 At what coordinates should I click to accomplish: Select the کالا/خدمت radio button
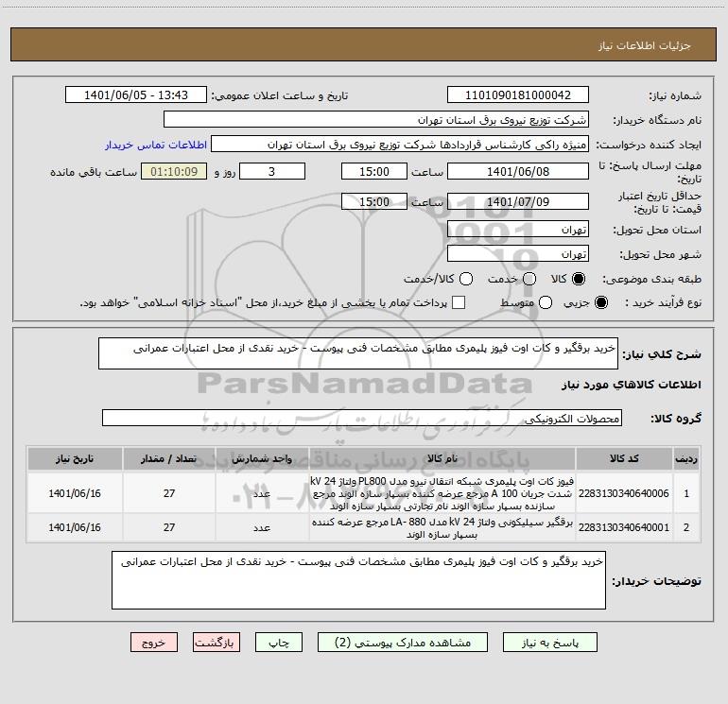tap(466, 279)
